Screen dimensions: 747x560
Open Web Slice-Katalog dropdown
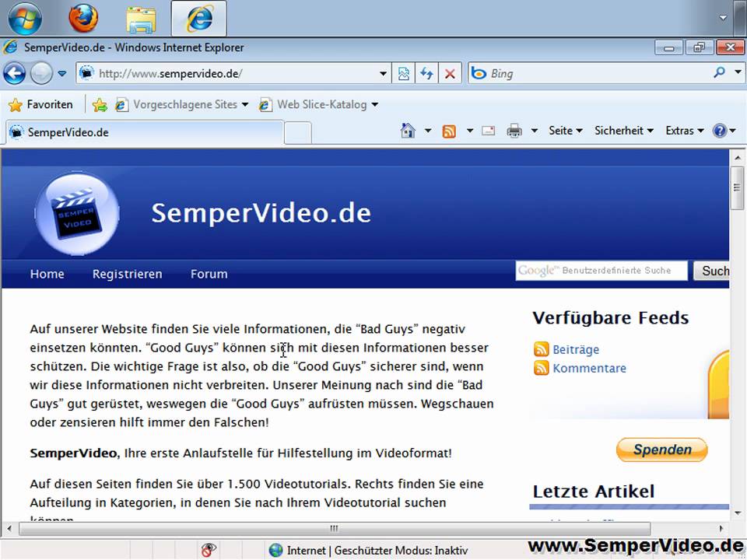point(319,105)
